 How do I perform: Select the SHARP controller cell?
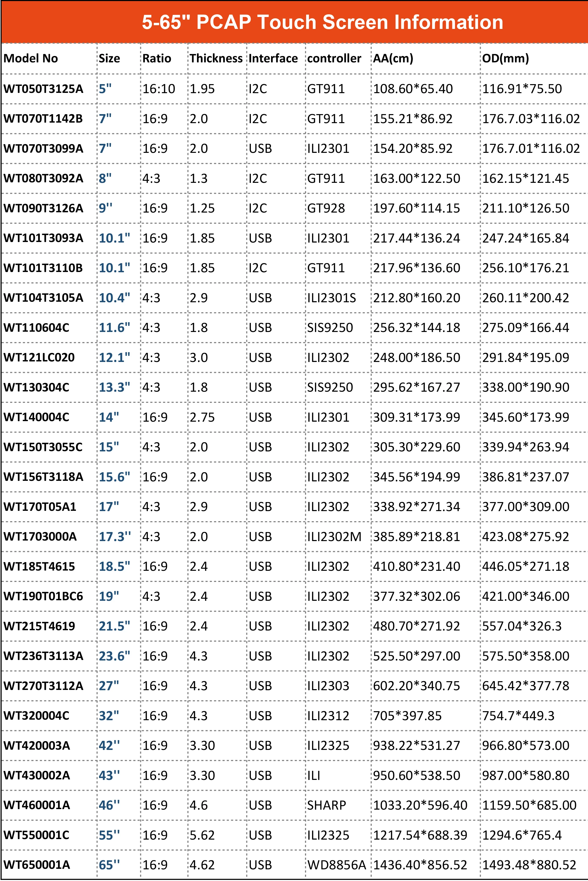point(326,805)
